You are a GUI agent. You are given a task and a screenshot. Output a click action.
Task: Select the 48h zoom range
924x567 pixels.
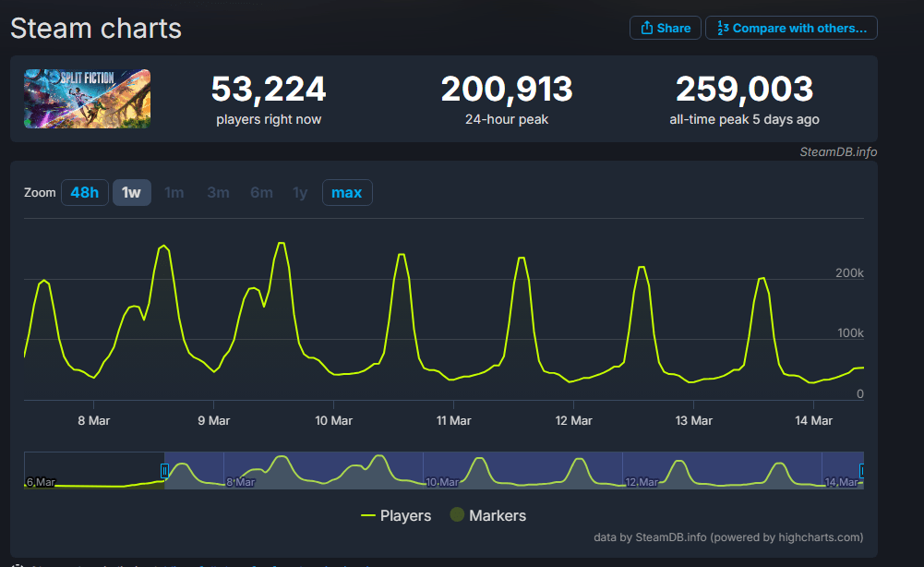click(85, 193)
